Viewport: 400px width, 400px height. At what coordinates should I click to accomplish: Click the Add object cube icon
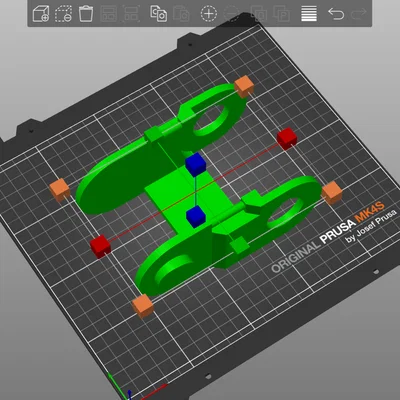41,14
